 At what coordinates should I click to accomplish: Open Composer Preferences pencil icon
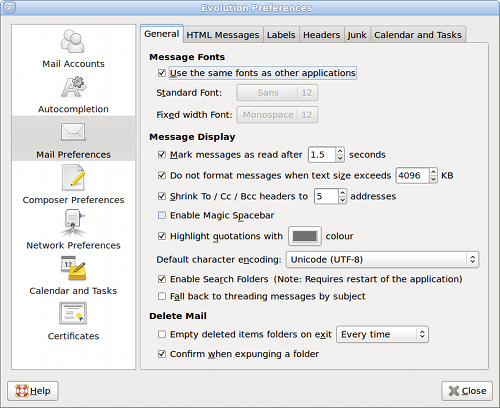(x=74, y=178)
